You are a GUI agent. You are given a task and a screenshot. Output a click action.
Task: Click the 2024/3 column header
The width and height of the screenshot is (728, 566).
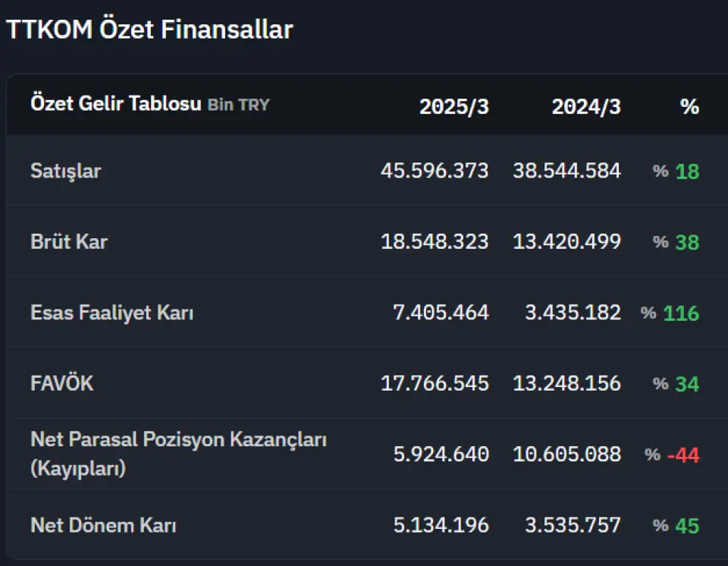pos(586,106)
